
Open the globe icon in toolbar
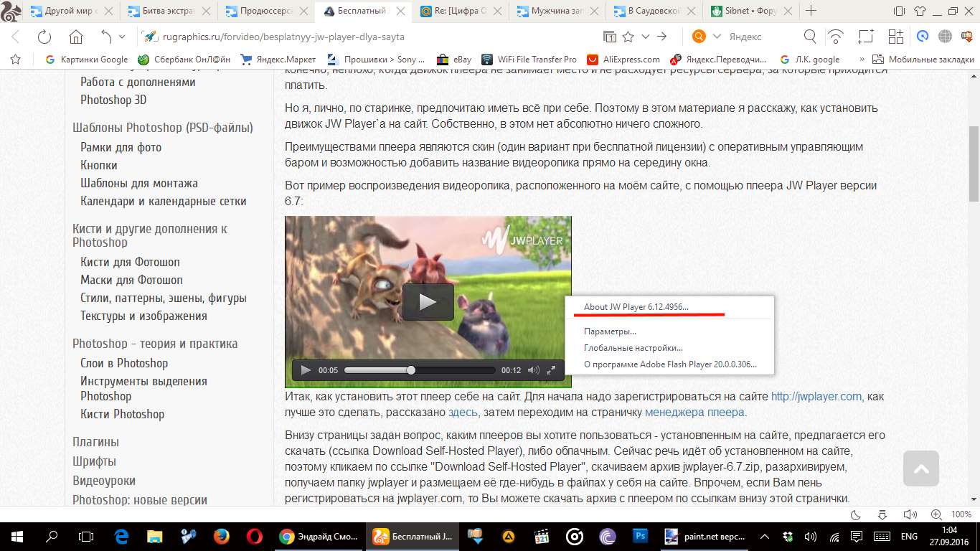pos(945,37)
